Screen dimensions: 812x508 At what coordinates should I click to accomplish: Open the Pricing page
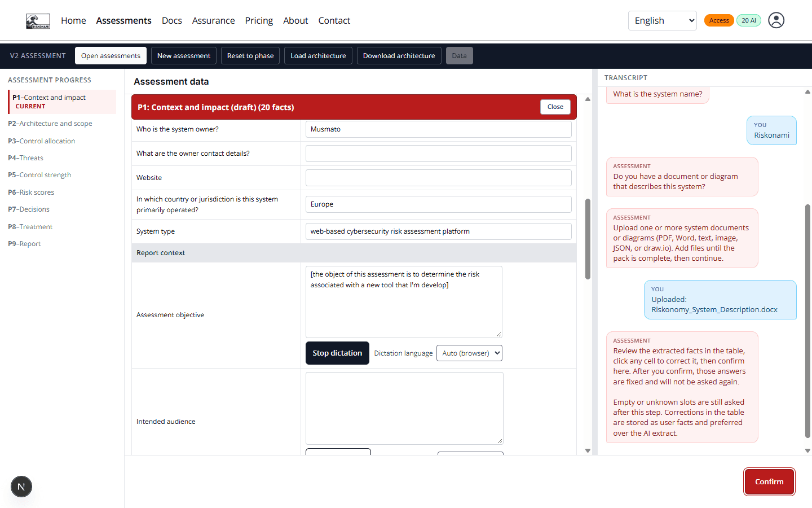pyautogui.click(x=259, y=21)
